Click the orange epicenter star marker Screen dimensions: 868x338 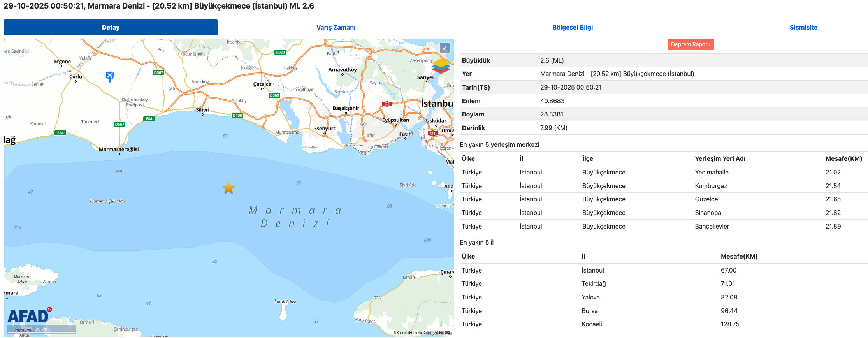pyautogui.click(x=228, y=188)
